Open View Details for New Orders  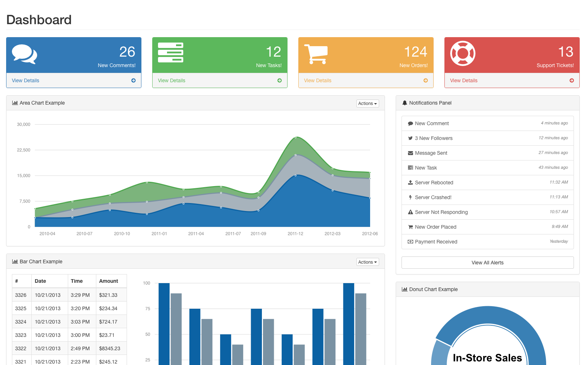pos(318,80)
